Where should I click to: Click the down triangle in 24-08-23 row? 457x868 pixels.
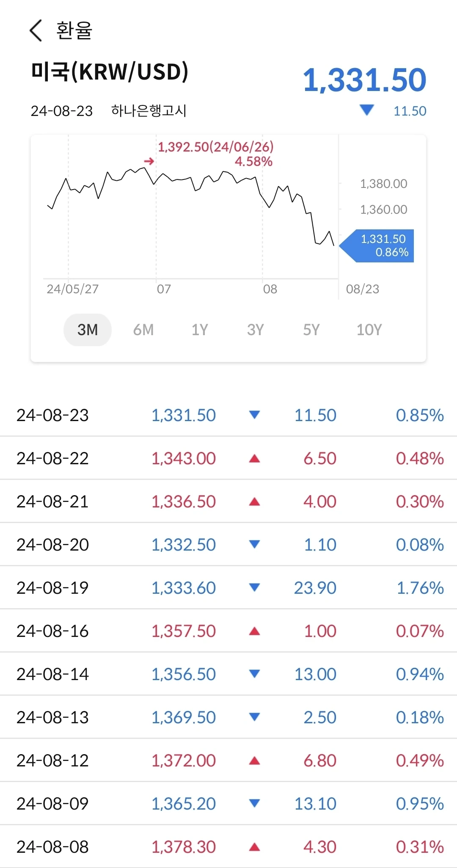click(x=254, y=415)
